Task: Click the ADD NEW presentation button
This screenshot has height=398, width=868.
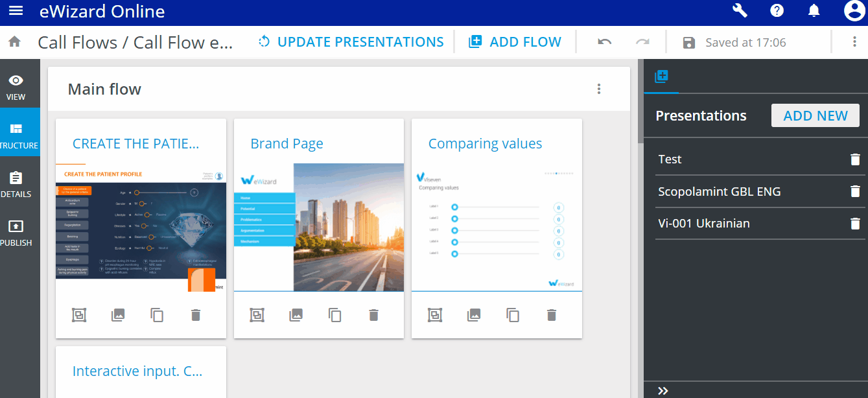Action: (815, 116)
